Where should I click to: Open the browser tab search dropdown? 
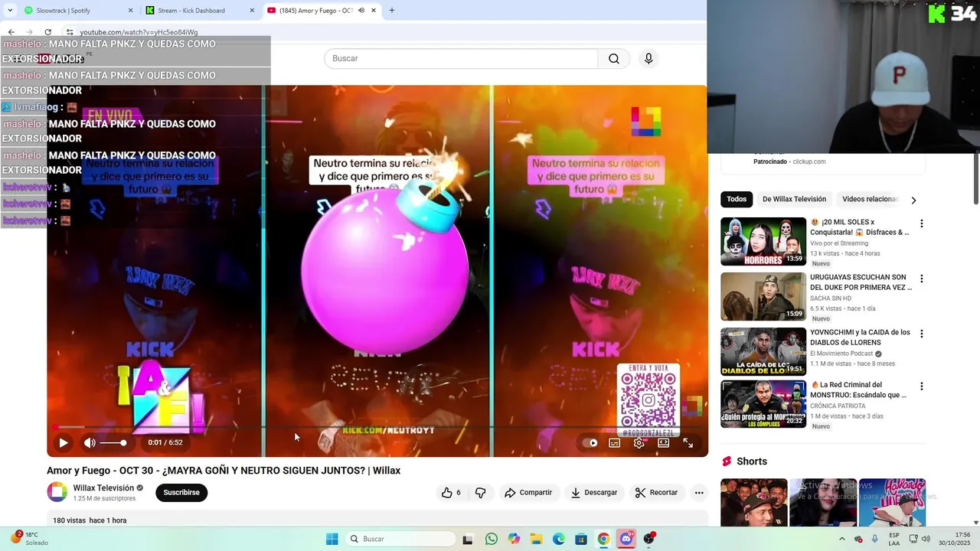pyautogui.click(x=9, y=11)
